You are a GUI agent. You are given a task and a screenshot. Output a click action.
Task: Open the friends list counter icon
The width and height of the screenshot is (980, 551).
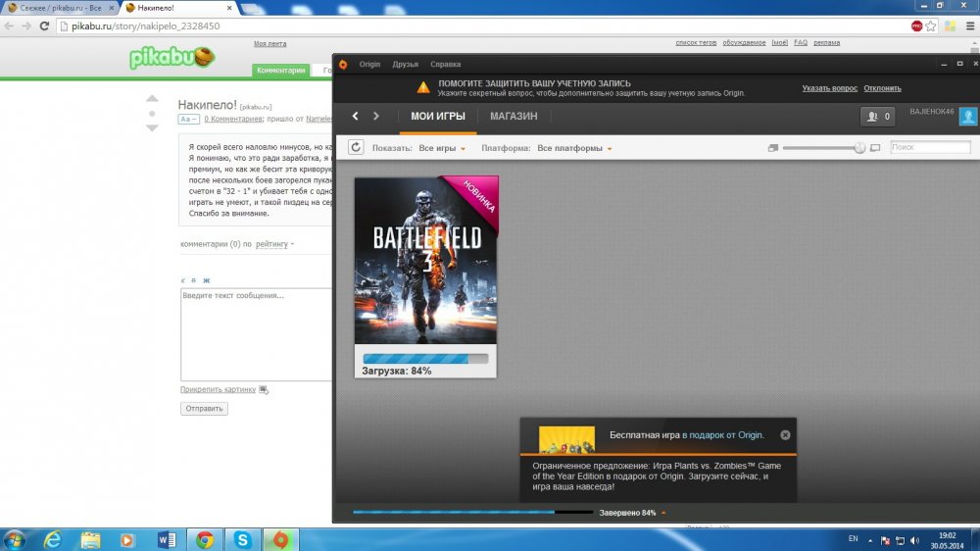pyautogui.click(x=876, y=117)
